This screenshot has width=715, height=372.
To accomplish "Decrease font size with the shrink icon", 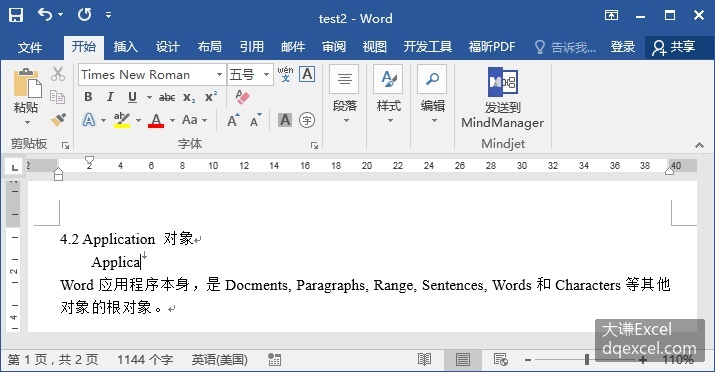I will pyautogui.click(x=255, y=120).
